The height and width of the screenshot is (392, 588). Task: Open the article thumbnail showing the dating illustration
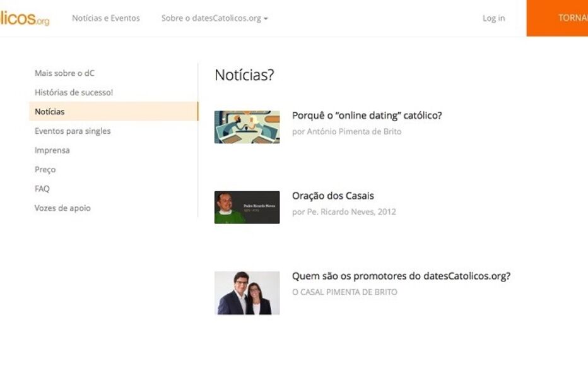pos(247,126)
